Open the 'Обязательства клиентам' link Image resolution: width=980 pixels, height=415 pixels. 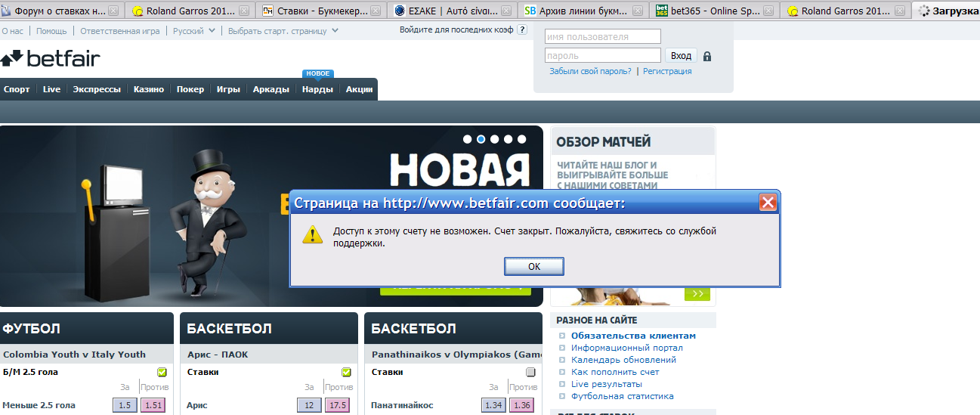click(633, 336)
